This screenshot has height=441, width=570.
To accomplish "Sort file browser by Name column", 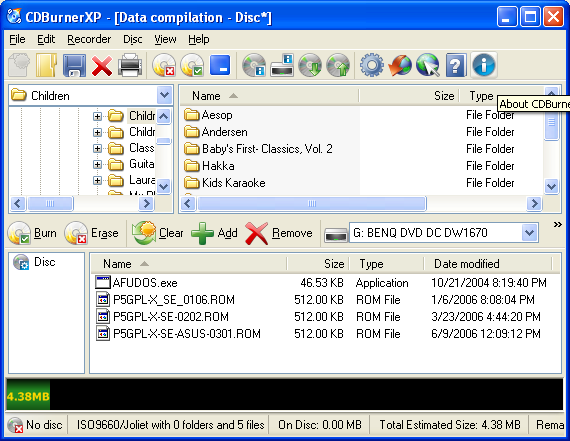I will click(269, 96).
